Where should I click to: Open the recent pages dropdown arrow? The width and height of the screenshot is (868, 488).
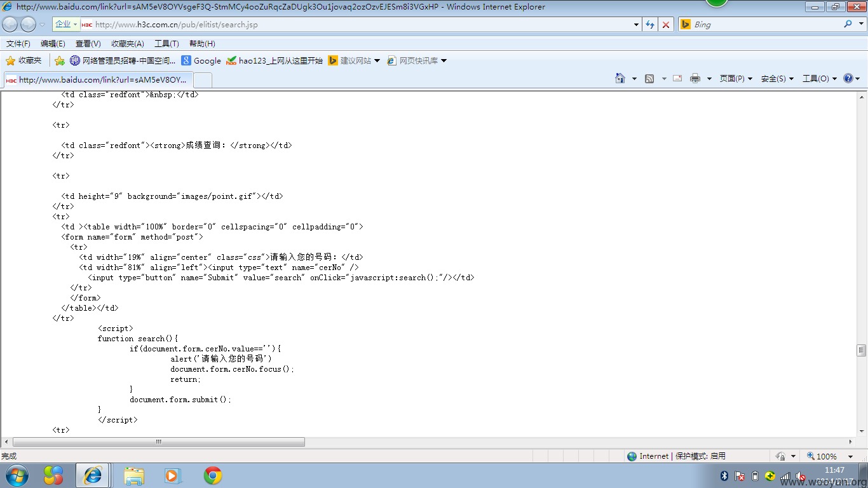pos(43,25)
